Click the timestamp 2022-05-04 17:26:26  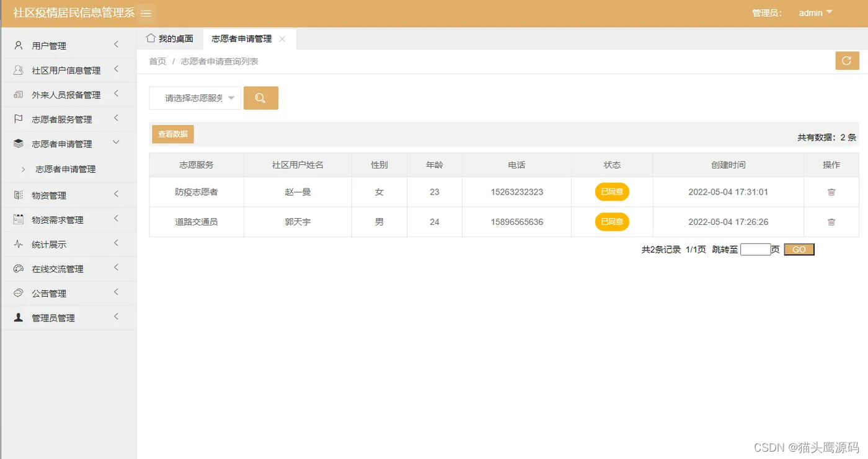[x=728, y=222]
